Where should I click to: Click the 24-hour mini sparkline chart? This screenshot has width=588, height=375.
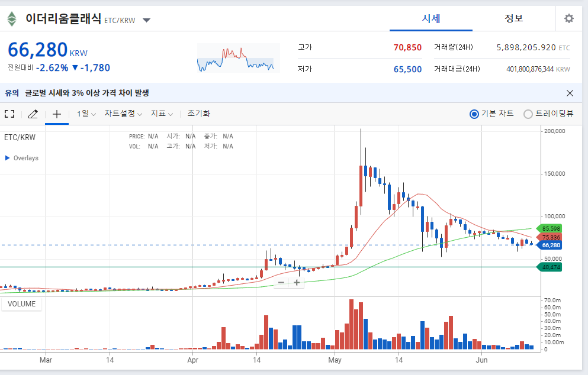[238, 58]
